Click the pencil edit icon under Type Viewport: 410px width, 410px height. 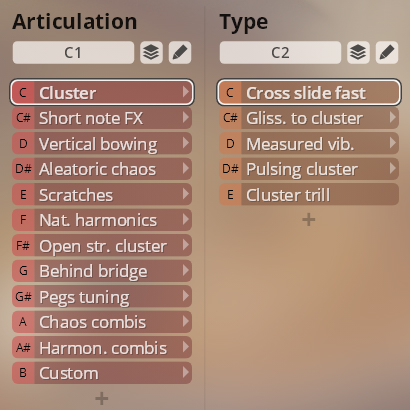tap(387, 52)
